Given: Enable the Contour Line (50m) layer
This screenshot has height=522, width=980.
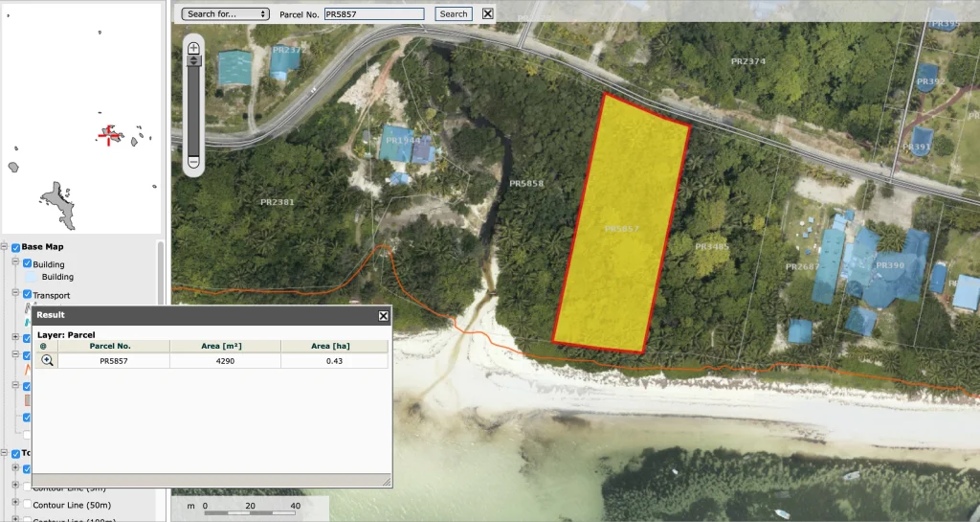Looking at the screenshot, I should 27,504.
